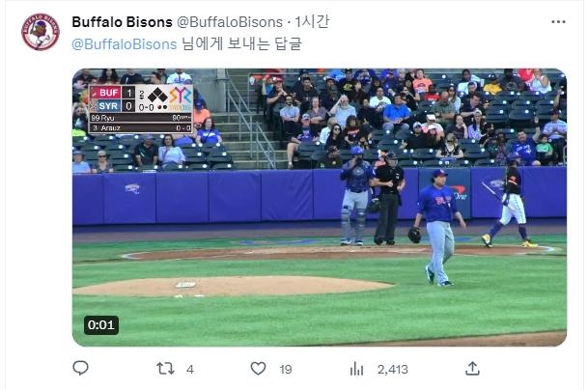
Task: Share the tweet via share icon
Action: click(472, 368)
